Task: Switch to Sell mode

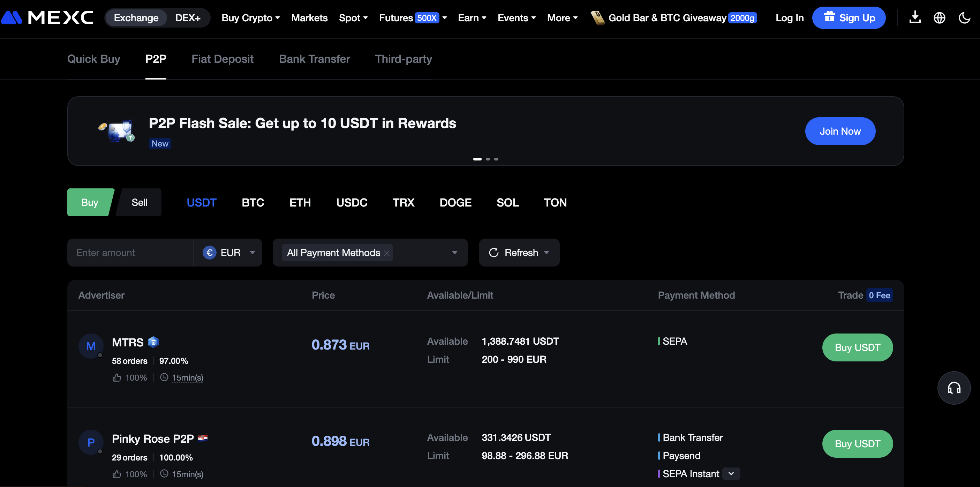Action: [139, 202]
